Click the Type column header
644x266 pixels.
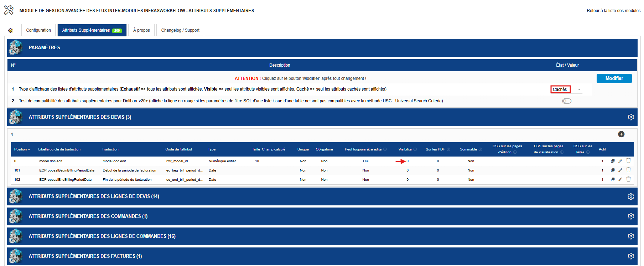pos(212,149)
